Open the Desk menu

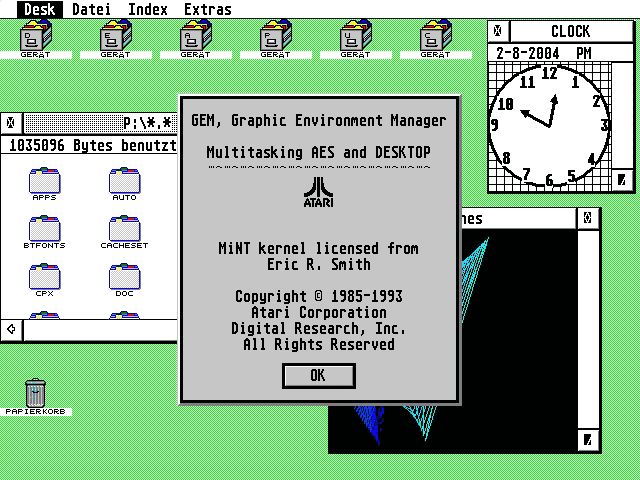[x=40, y=9]
